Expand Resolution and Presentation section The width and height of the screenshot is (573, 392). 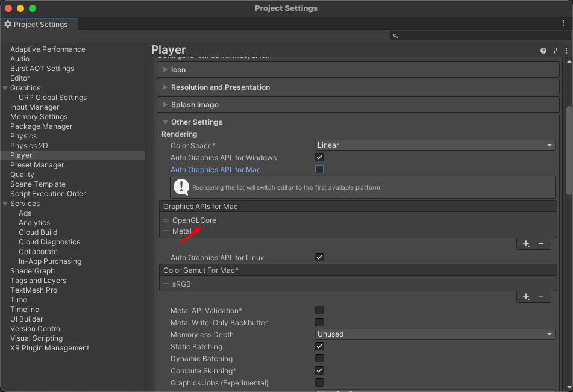click(x=165, y=87)
